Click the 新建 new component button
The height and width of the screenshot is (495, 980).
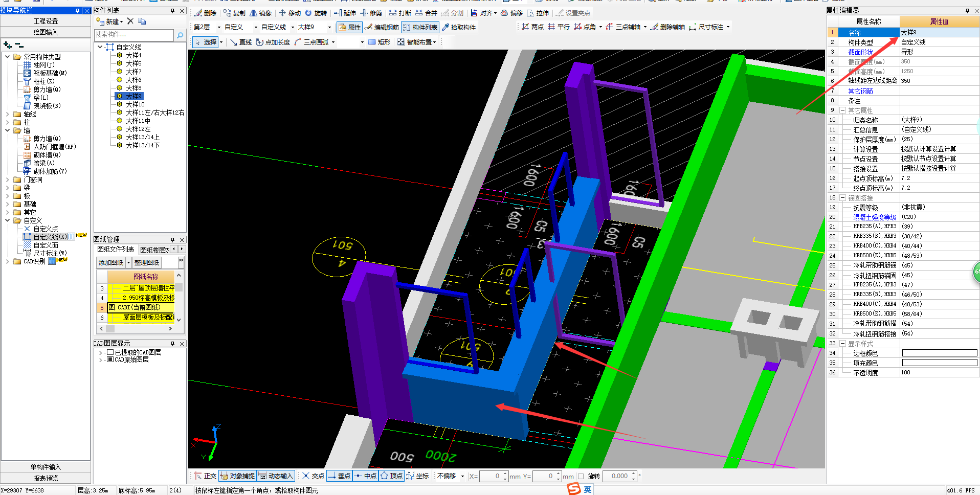coord(109,21)
